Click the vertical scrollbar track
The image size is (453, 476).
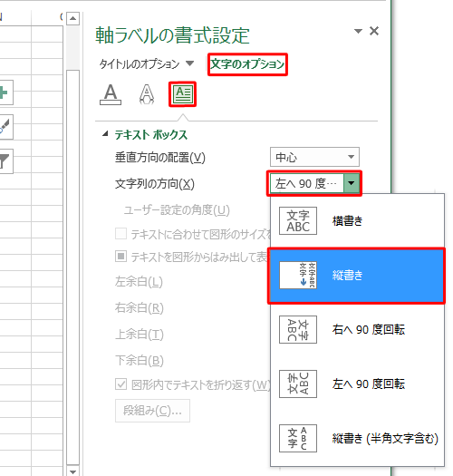tap(72, 47)
